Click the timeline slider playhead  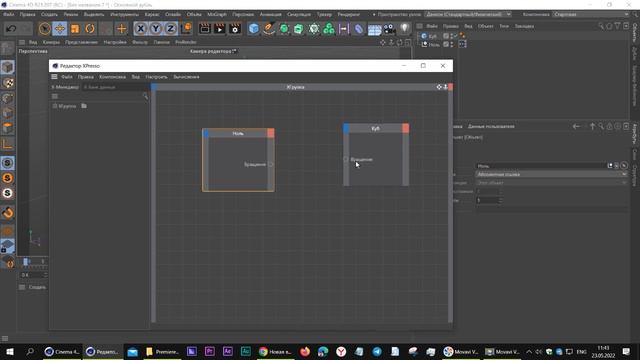25,261
